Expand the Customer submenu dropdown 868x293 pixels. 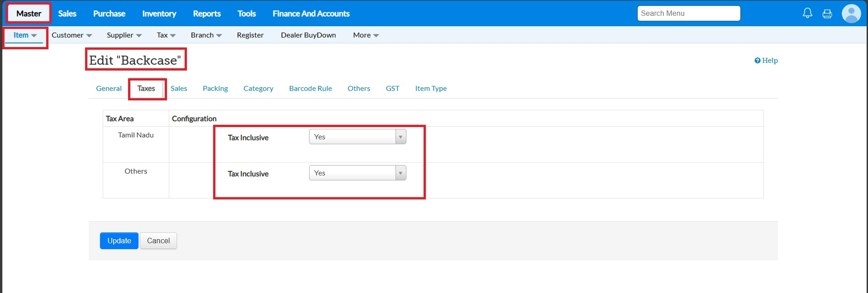(72, 35)
